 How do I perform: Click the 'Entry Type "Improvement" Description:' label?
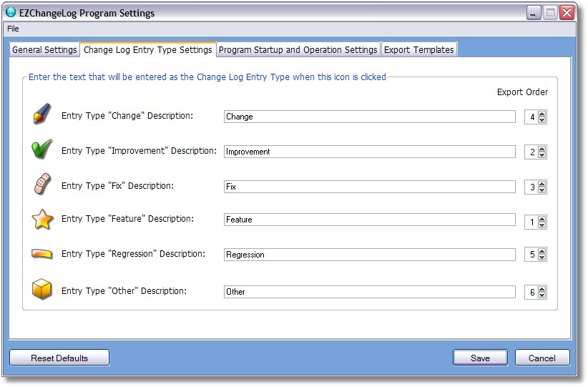[x=139, y=150]
